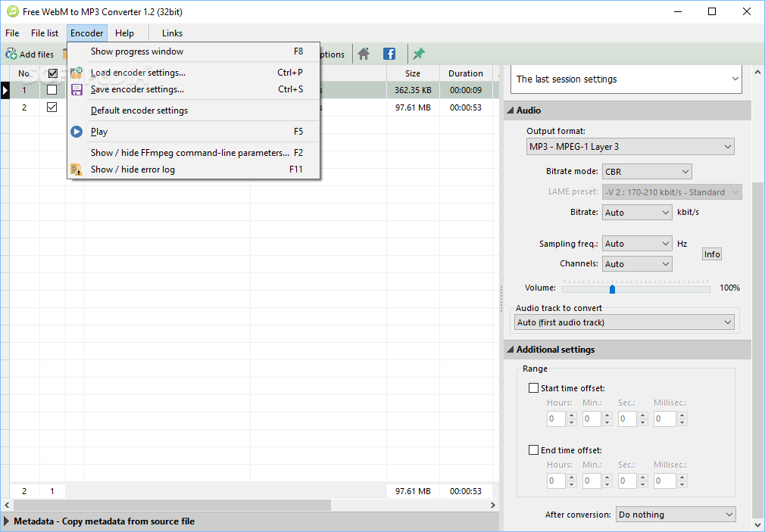This screenshot has height=532, width=765.
Task: Toggle the header select-all checkbox
Action: pyautogui.click(x=53, y=73)
